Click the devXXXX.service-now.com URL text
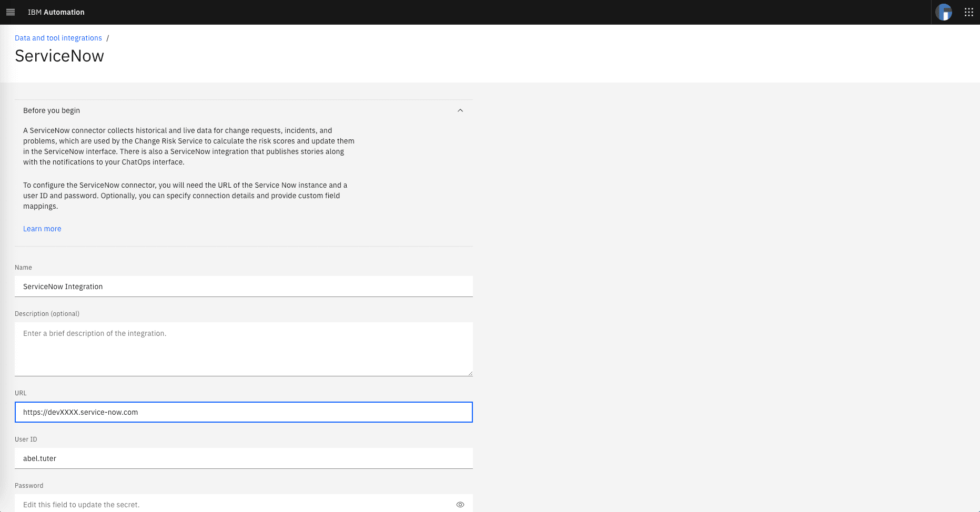The height and width of the screenshot is (512, 980). [80, 412]
